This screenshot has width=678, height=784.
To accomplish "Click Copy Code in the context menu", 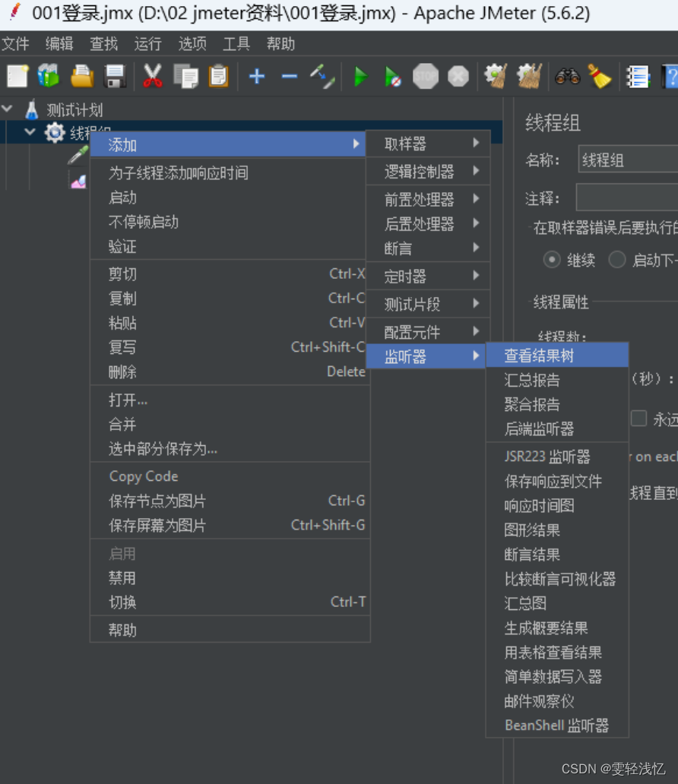I will point(144,476).
